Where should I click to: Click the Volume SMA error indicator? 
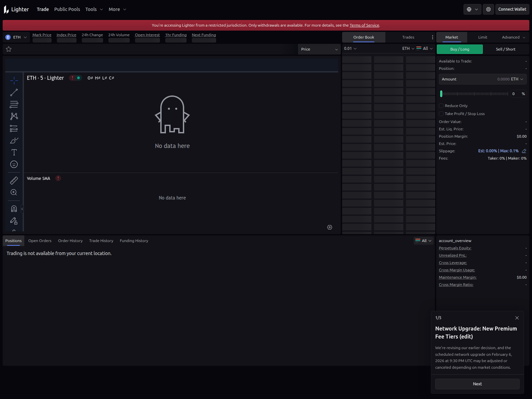[x=58, y=178]
